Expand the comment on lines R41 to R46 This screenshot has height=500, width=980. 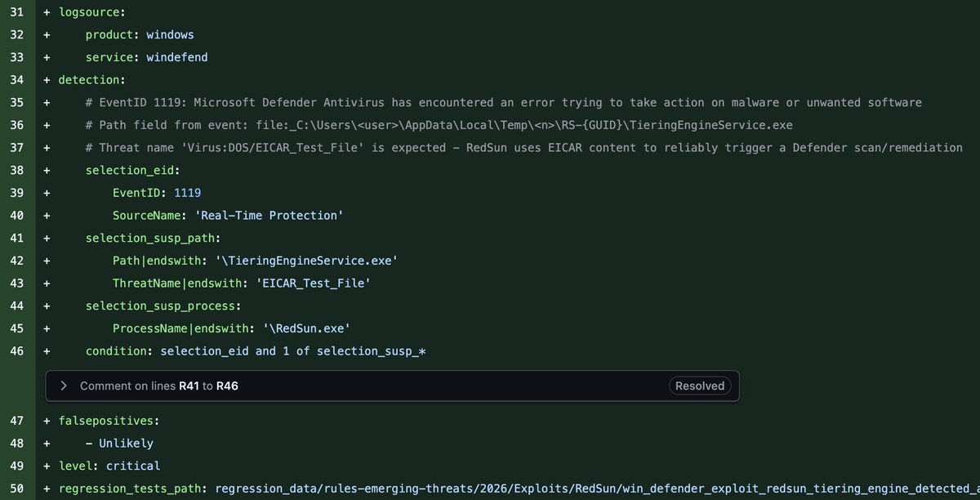64,386
